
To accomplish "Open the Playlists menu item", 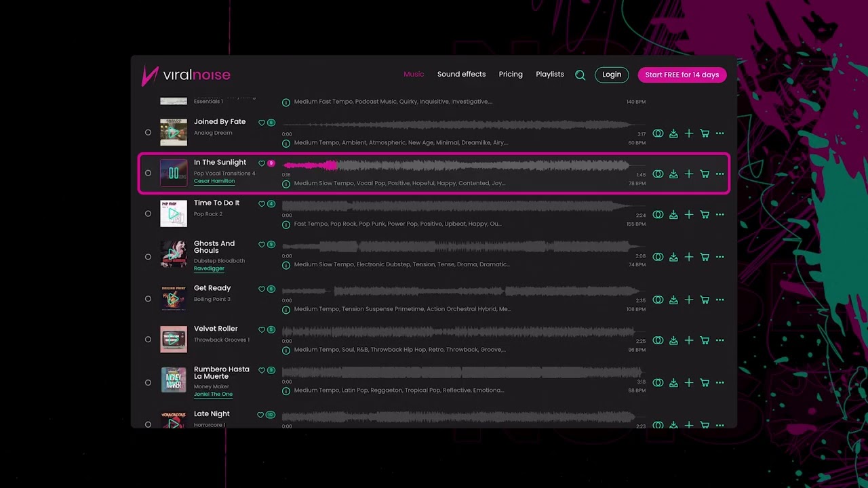I will pos(550,75).
